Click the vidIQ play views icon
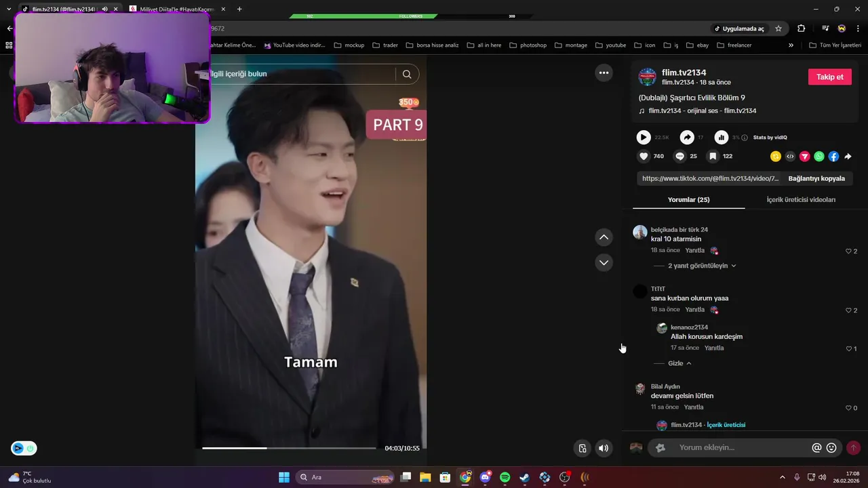This screenshot has height=488, width=868. point(644,138)
